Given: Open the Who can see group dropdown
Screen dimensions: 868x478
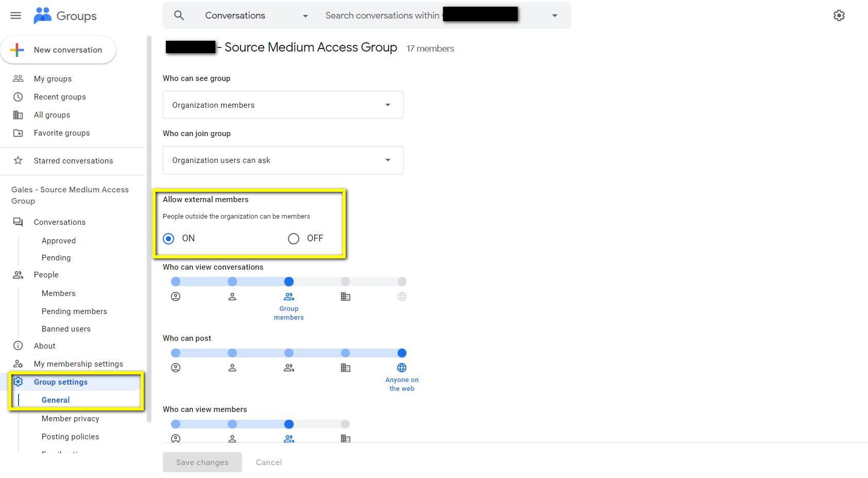Looking at the screenshot, I should pyautogui.click(x=283, y=105).
